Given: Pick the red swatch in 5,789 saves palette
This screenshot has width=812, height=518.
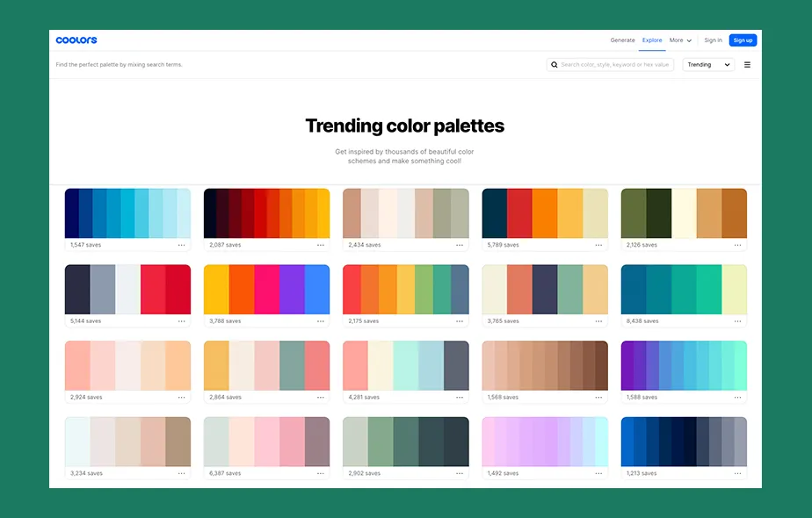Looking at the screenshot, I should pos(519,213).
